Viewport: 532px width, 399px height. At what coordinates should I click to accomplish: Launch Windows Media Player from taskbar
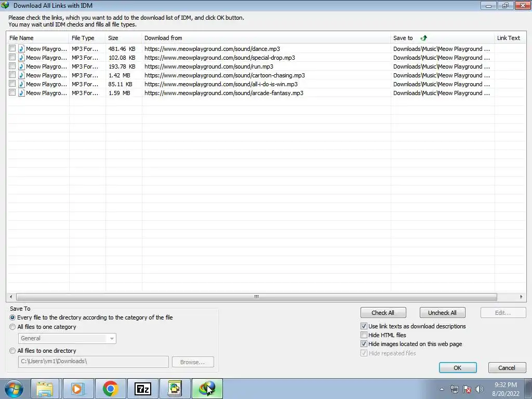pos(78,389)
